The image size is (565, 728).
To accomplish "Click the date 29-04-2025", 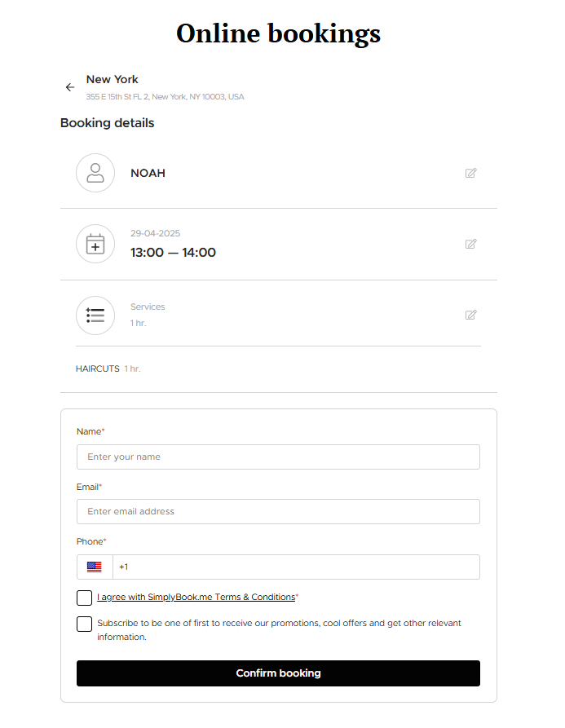I will coord(155,233).
